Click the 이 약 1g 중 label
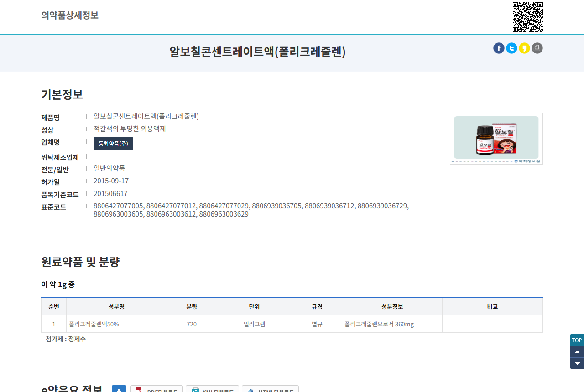The image size is (584, 392). [58, 284]
